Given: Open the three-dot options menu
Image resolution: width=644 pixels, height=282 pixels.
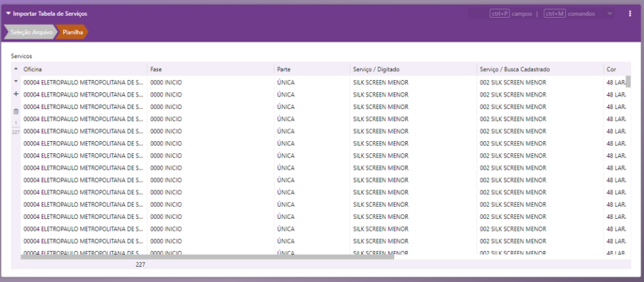Looking at the screenshot, I should tap(630, 14).
